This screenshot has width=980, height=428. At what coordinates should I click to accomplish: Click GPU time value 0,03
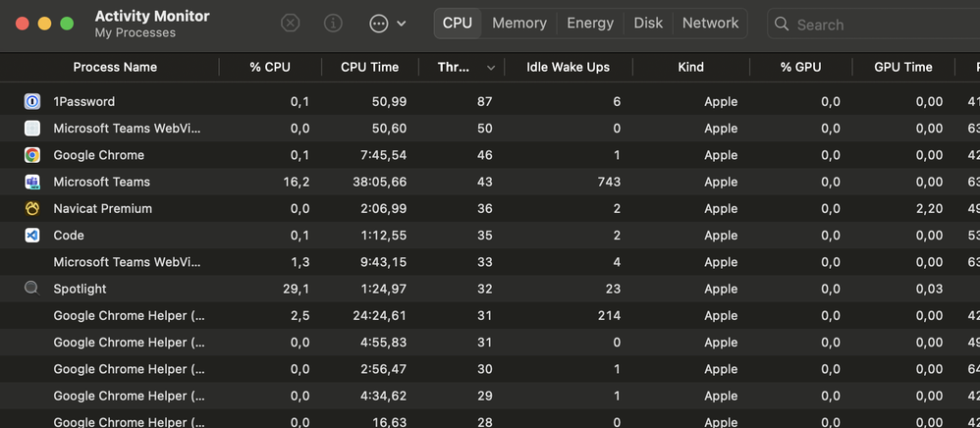pos(929,289)
